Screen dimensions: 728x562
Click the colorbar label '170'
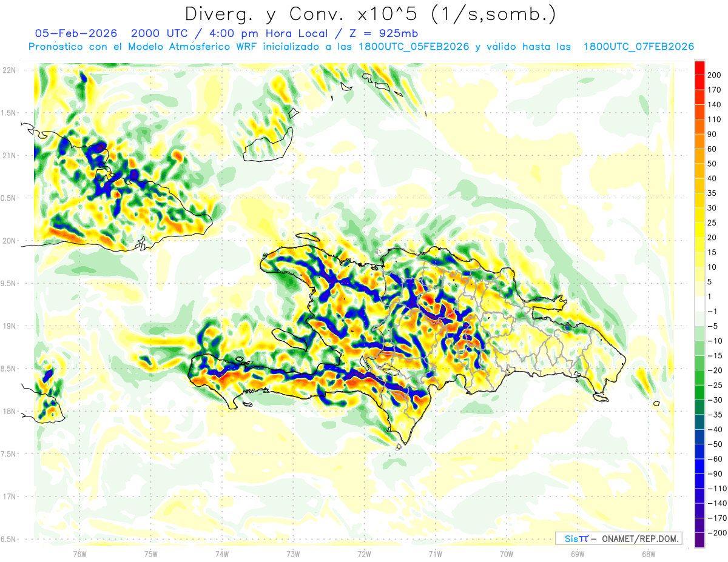[714, 90]
